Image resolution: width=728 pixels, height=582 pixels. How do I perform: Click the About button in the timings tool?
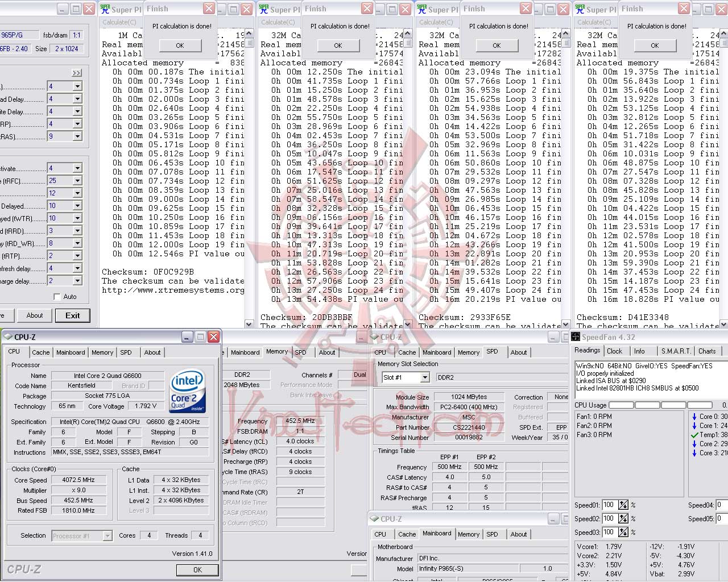(35, 315)
